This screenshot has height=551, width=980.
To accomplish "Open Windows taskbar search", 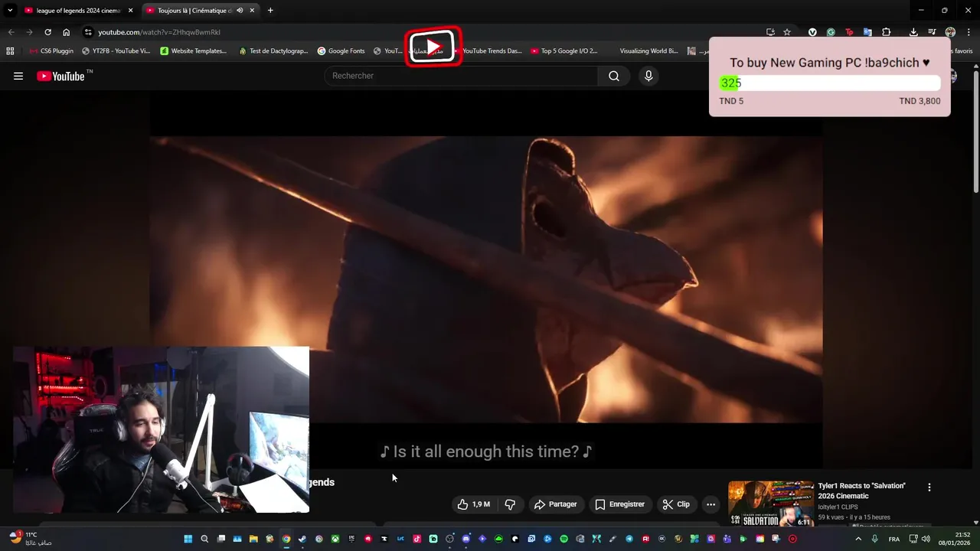I will point(204,539).
